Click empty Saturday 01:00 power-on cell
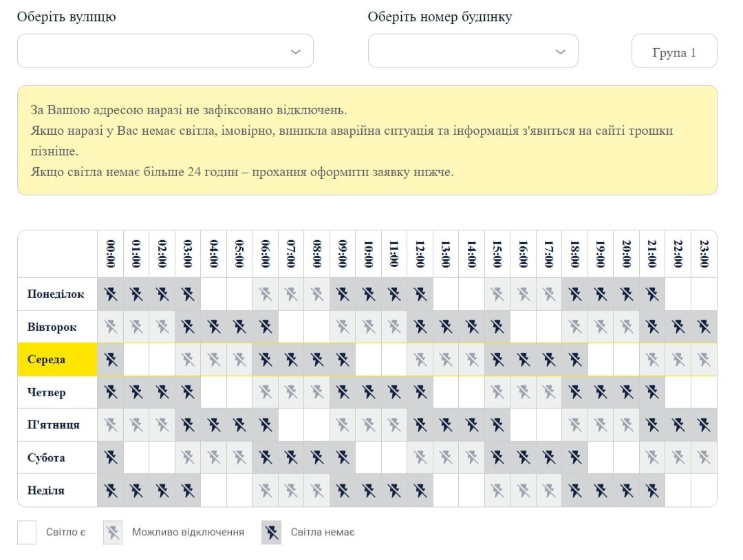743x560 pixels. (x=136, y=457)
